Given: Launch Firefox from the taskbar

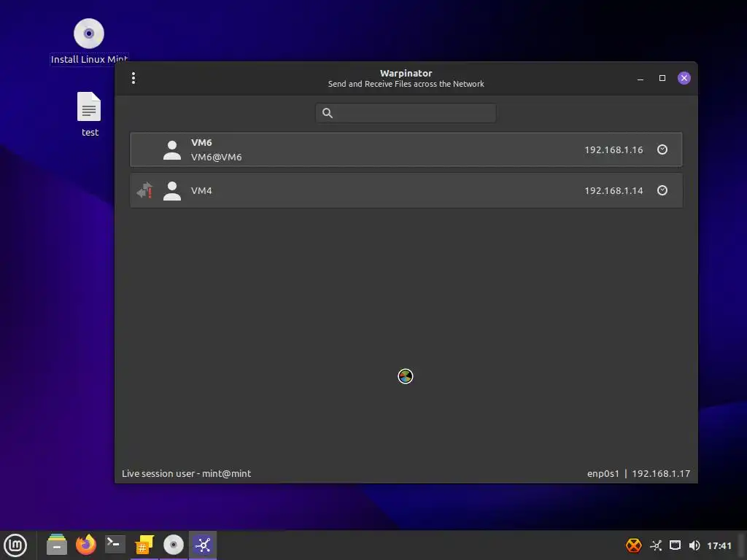Looking at the screenshot, I should tap(86, 545).
